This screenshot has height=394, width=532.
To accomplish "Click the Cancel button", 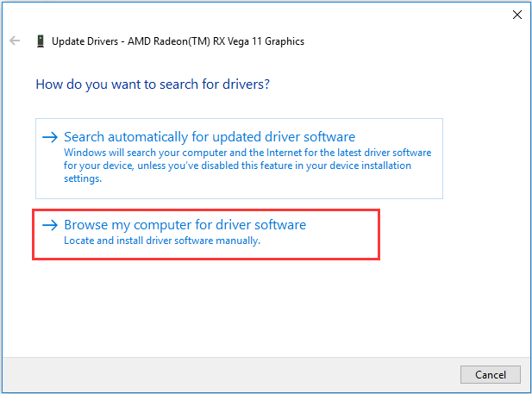I will tap(491, 374).
